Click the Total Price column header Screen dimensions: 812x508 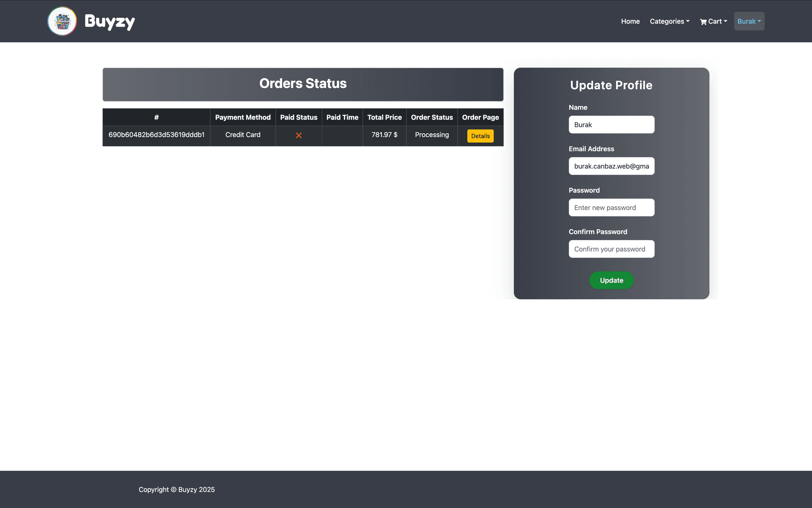coord(384,117)
